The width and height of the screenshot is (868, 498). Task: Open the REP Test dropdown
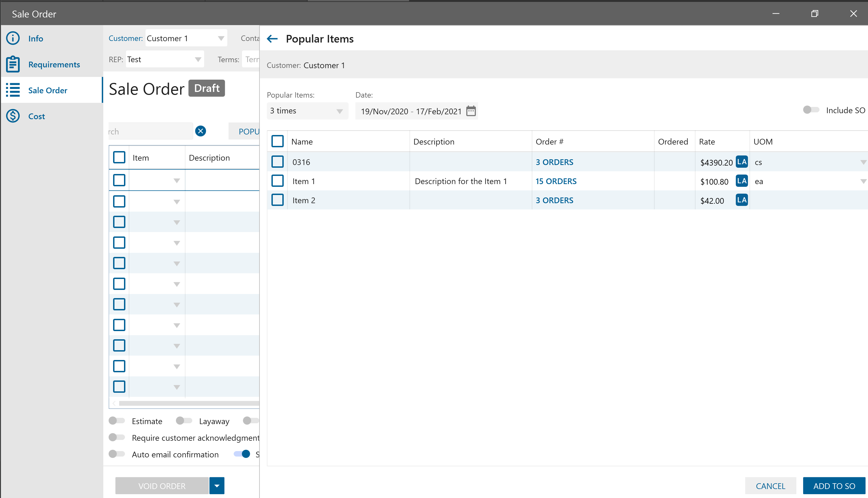pos(198,59)
